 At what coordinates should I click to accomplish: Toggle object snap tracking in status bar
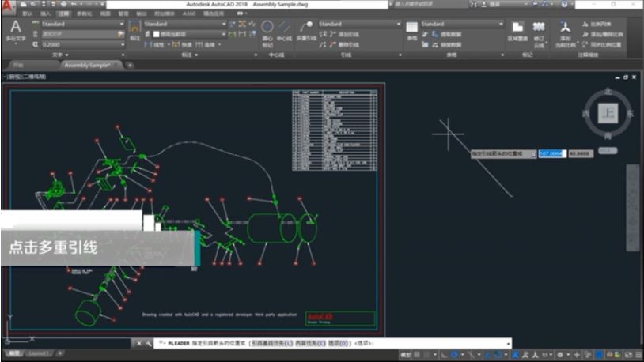pos(487,355)
